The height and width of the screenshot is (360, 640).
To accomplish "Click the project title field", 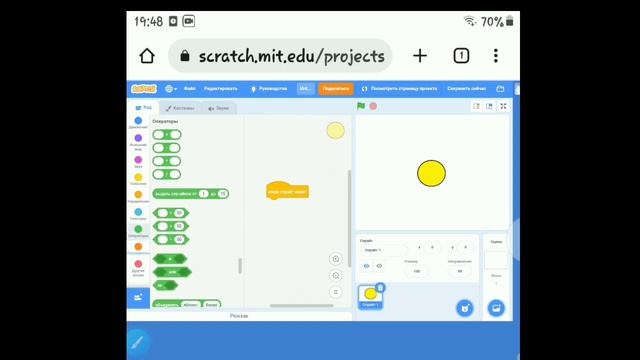I will (x=305, y=89).
